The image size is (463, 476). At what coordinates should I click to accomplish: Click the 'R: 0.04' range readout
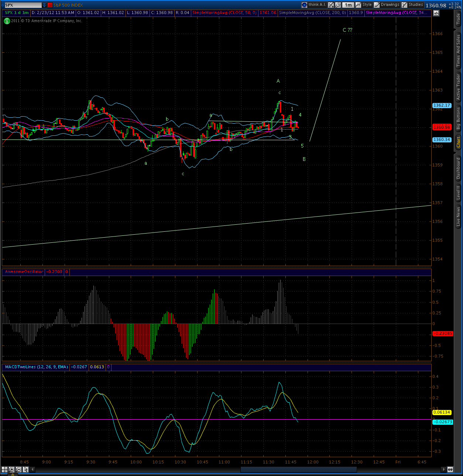coord(182,13)
